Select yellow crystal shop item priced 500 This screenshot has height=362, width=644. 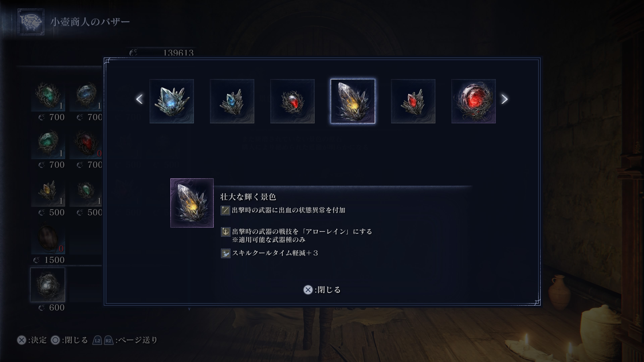click(x=48, y=192)
